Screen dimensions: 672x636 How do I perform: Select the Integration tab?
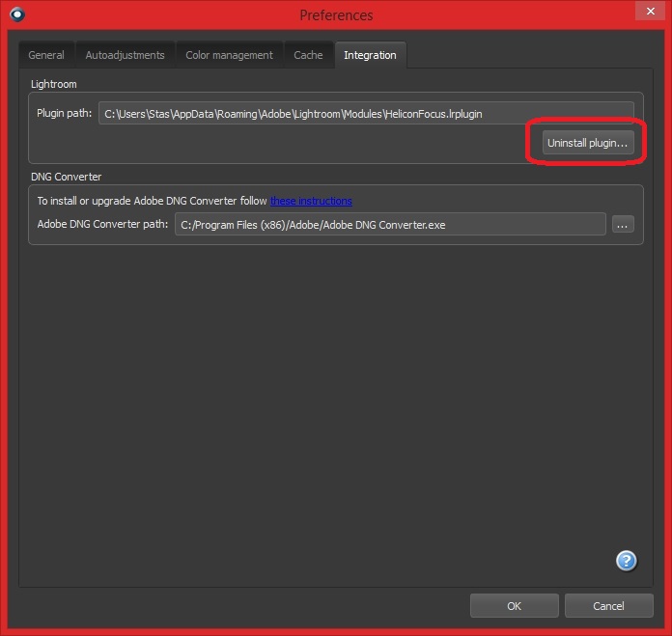tap(371, 55)
